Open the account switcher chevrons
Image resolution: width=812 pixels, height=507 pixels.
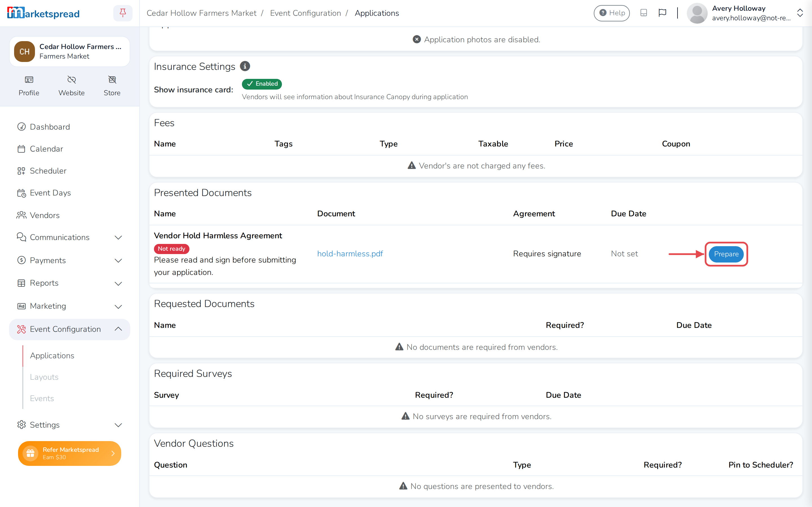click(800, 13)
